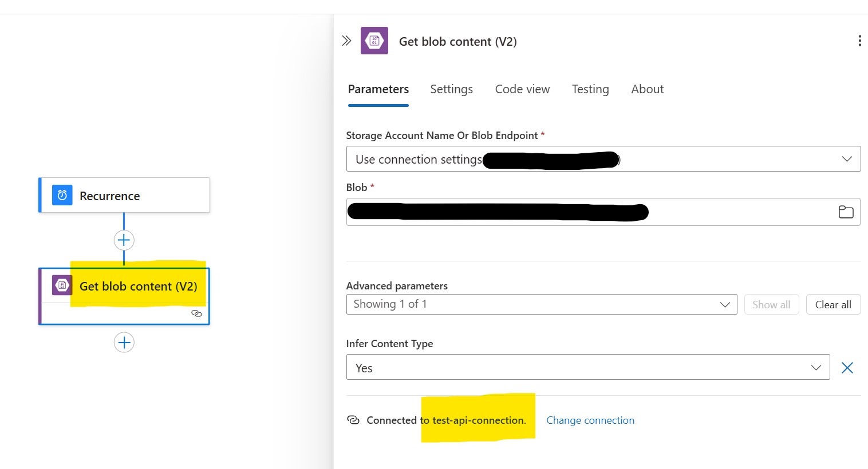Click the blob icon on the workflow card
This screenshot has width=868, height=469.
(62, 285)
